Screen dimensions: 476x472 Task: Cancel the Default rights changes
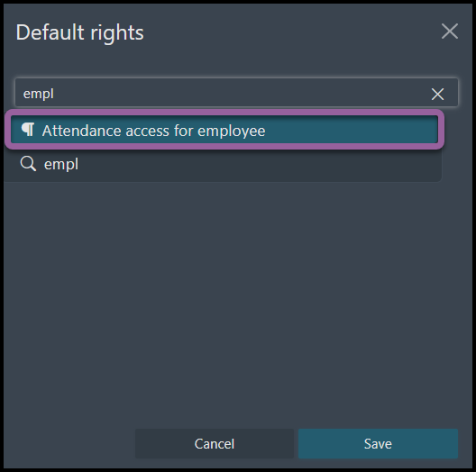click(x=215, y=443)
